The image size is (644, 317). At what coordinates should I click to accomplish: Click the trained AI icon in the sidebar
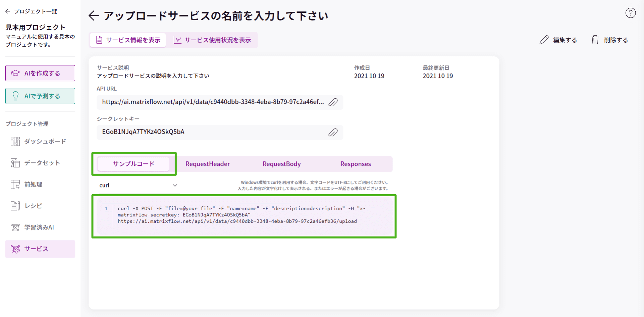(15, 227)
